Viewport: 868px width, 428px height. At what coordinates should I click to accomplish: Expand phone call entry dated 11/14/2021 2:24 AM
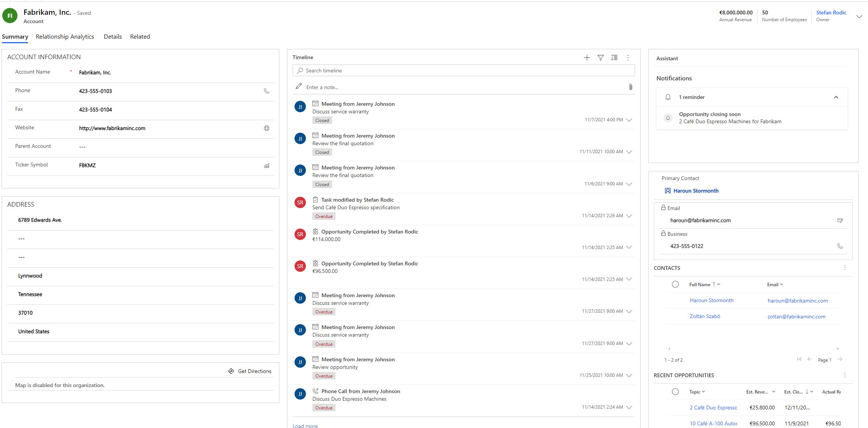pos(629,408)
